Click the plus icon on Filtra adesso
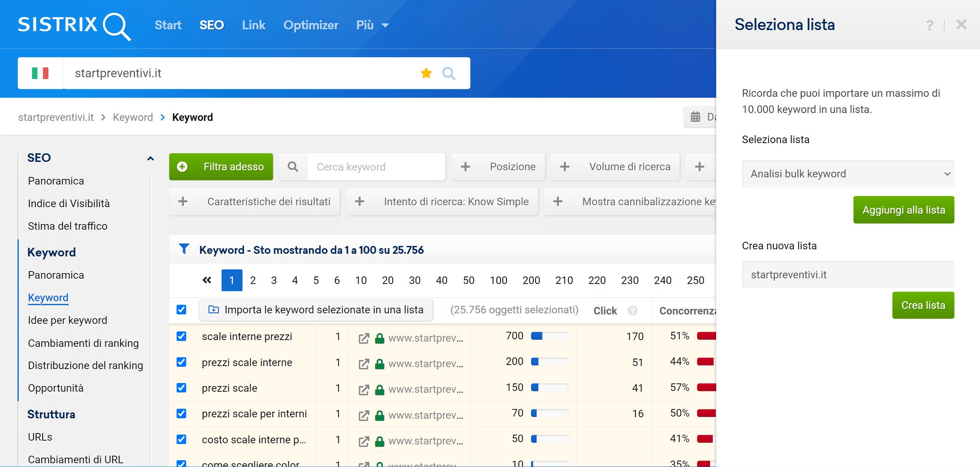Viewport: 980px width, 467px height. point(182,166)
